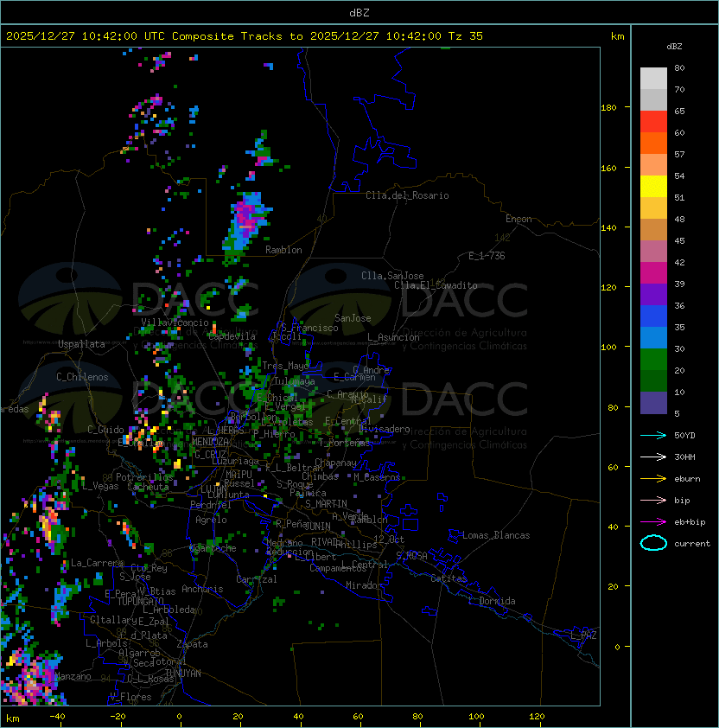
Task: Click the Agrelo label
Action: (211, 520)
